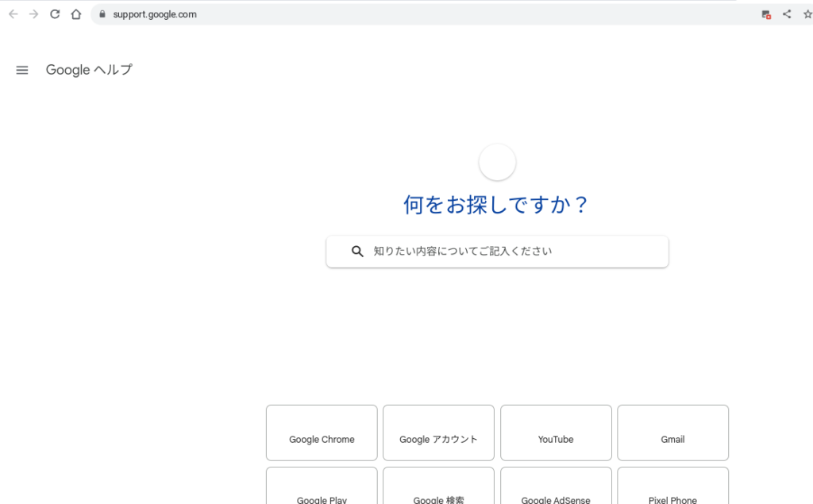
Task: Click the magnifying glass search icon
Action: coord(357,252)
